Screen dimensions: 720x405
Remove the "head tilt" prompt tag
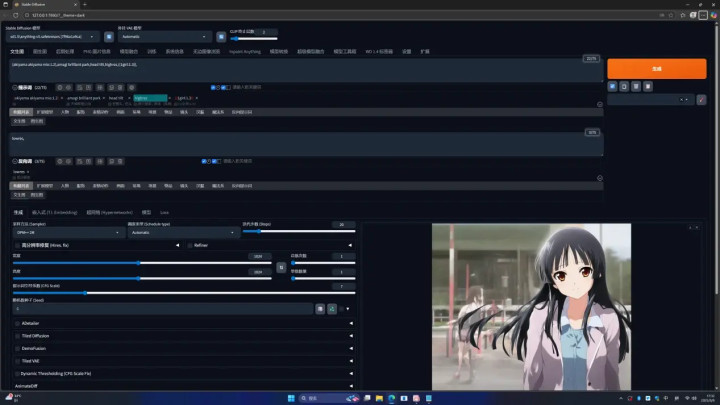click(129, 98)
